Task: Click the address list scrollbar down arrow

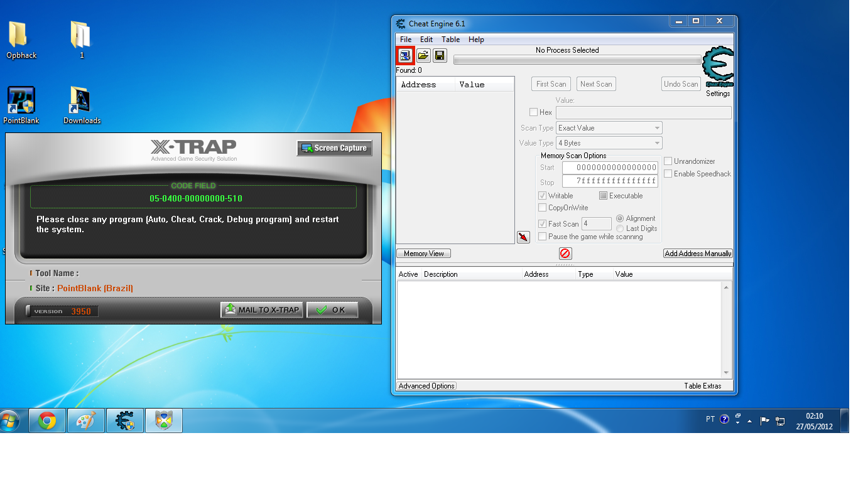Action: 727,373
